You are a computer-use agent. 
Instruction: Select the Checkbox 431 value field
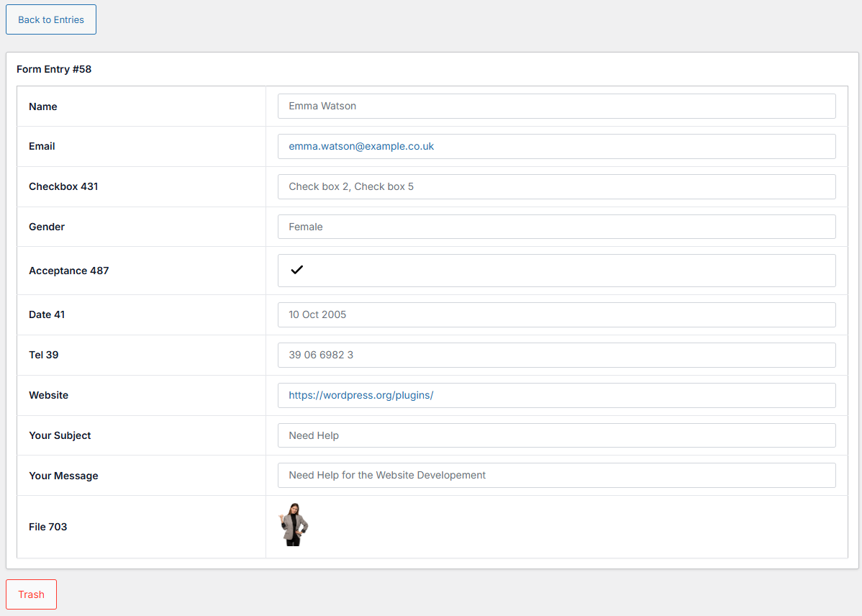tap(555, 186)
